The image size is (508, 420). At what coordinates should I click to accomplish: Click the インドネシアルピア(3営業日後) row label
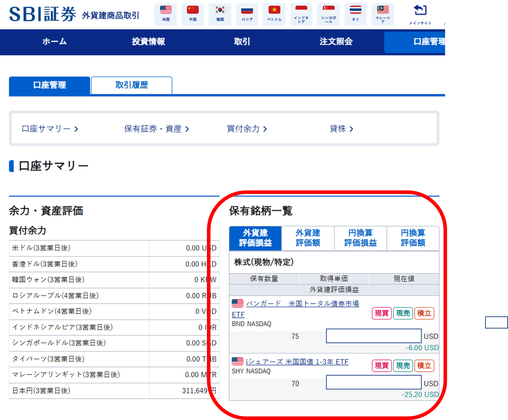tap(63, 327)
